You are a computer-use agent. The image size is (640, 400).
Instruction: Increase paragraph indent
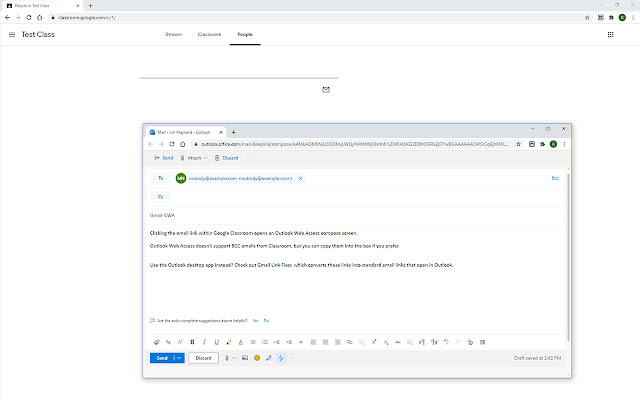tap(289, 342)
